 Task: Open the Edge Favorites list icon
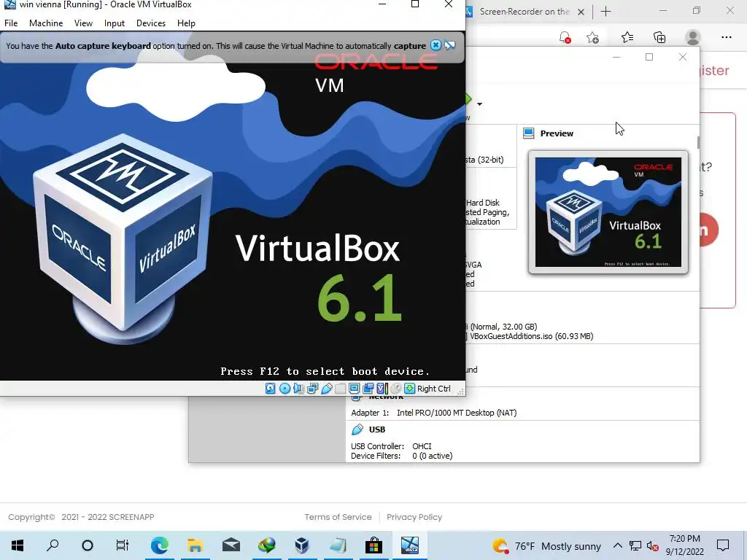[627, 37]
